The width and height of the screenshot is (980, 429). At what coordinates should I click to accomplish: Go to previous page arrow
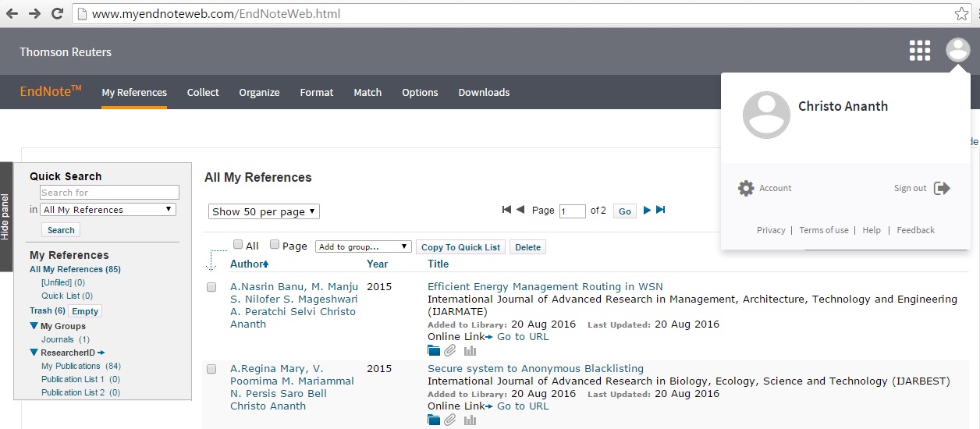pyautogui.click(x=520, y=210)
